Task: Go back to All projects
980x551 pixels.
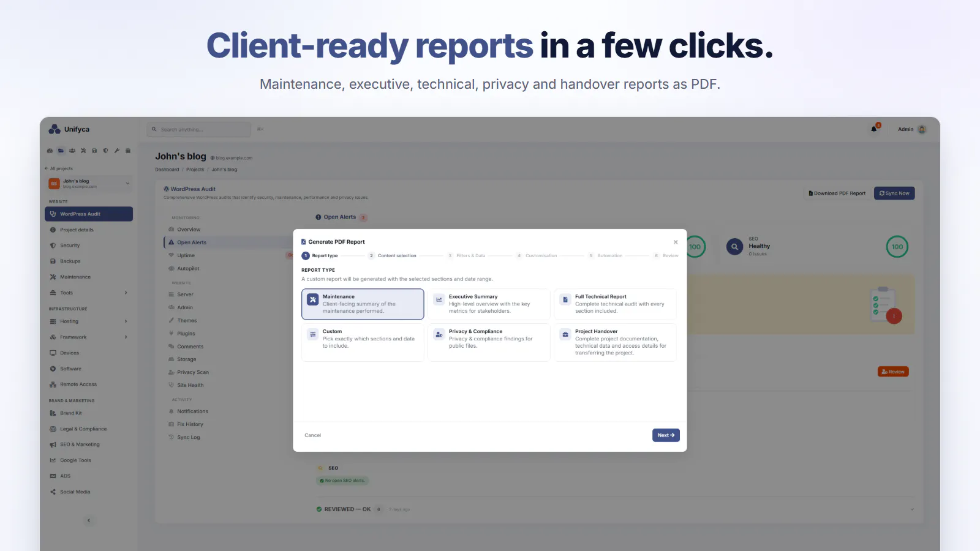Action: pos(59,168)
